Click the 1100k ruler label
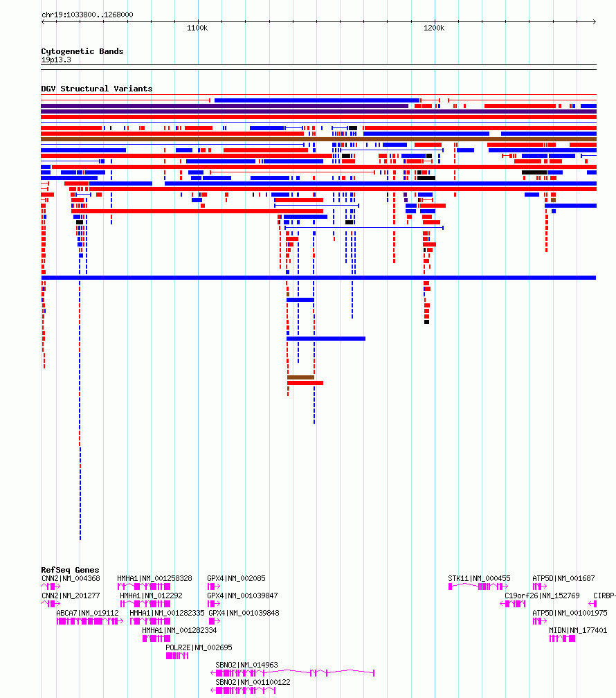This screenshot has height=698, width=616. (197, 28)
